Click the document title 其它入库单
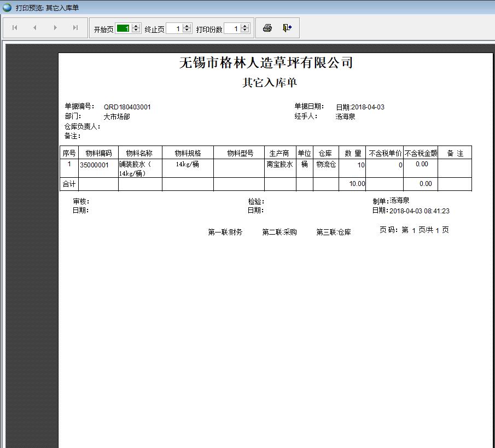Screen dimensions: 495x448 click(270, 83)
